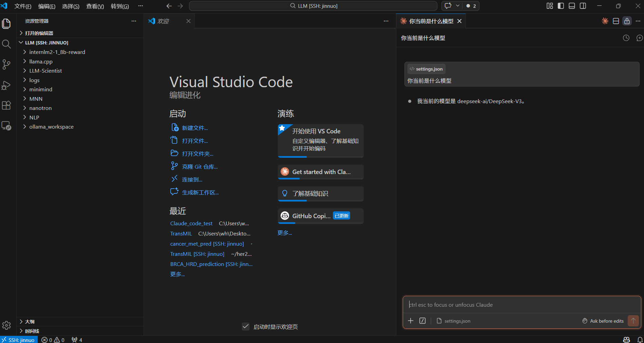Open the GitHub Copilot walkthrough card
The height and width of the screenshot is (343, 644).
point(321,216)
